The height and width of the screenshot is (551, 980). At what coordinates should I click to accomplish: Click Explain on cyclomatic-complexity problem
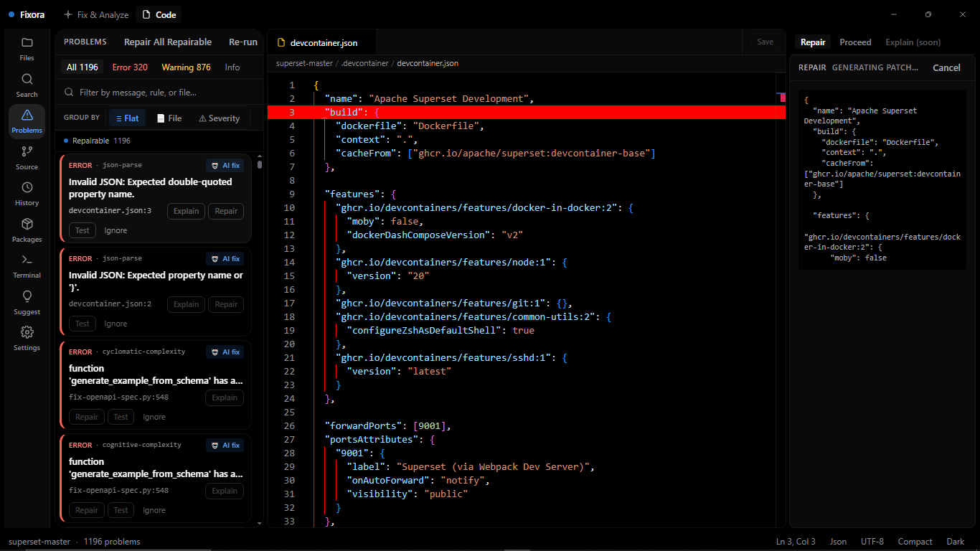pos(225,397)
